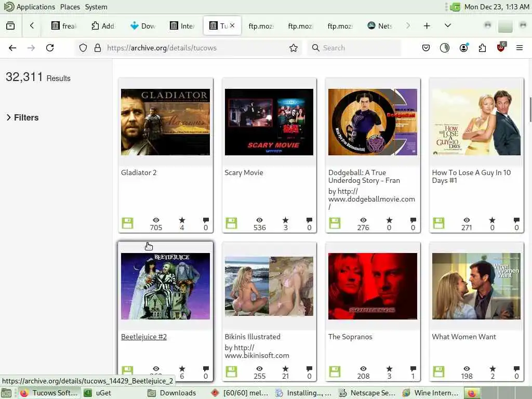The height and width of the screenshot is (399, 532).
Task: Click the forward navigation arrow
Action: coord(31,48)
